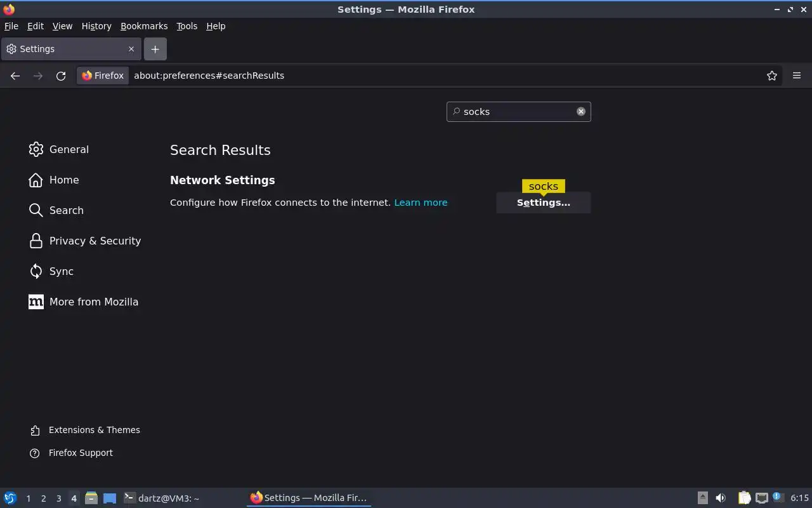Close the Settings tab
812x508 pixels.
pos(131,49)
